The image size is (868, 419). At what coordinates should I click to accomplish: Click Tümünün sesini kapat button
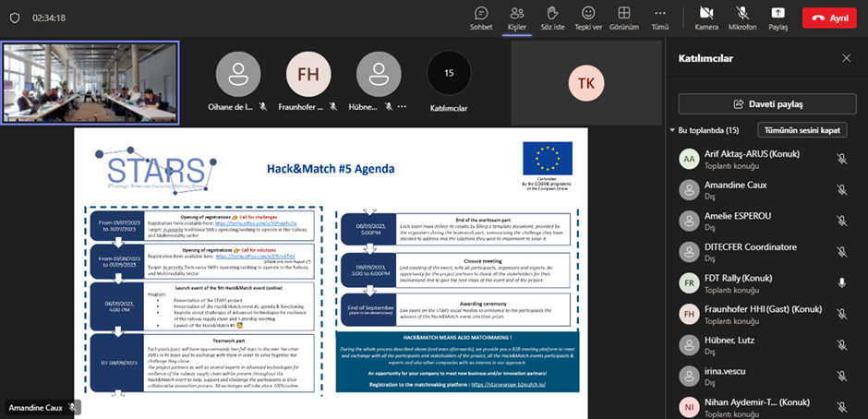pyautogui.click(x=802, y=131)
